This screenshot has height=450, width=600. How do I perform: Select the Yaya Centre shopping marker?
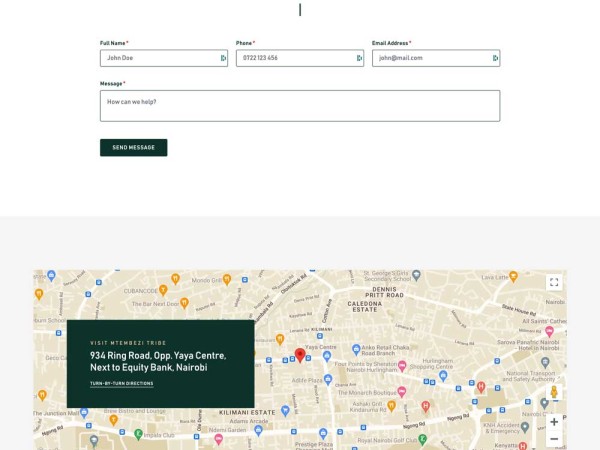pyautogui.click(x=327, y=356)
